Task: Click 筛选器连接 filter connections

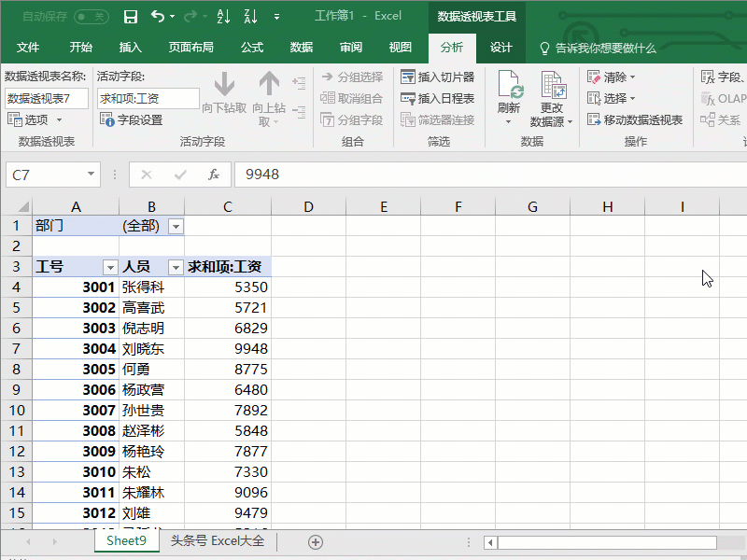Action: point(437,119)
